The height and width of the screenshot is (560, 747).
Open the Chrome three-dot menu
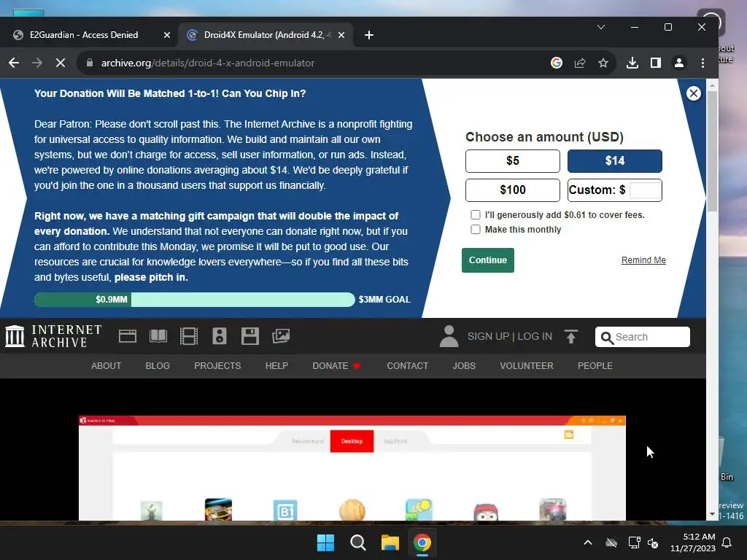pos(703,63)
